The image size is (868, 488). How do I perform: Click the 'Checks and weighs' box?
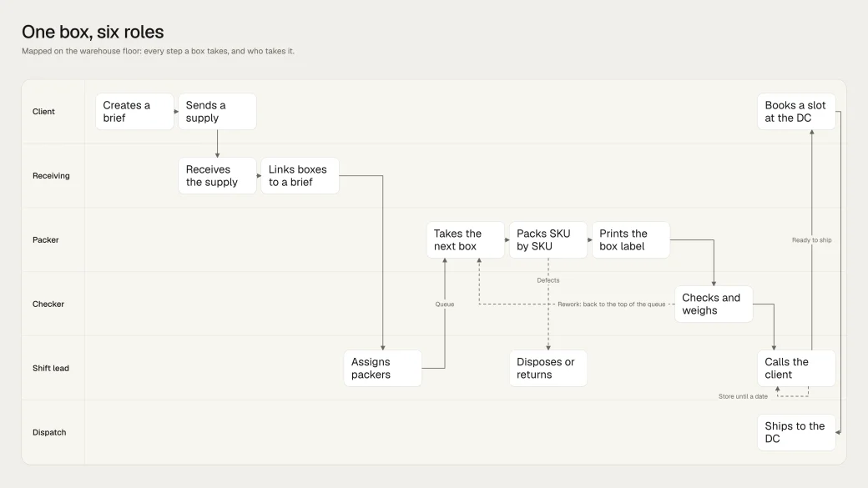click(x=714, y=304)
